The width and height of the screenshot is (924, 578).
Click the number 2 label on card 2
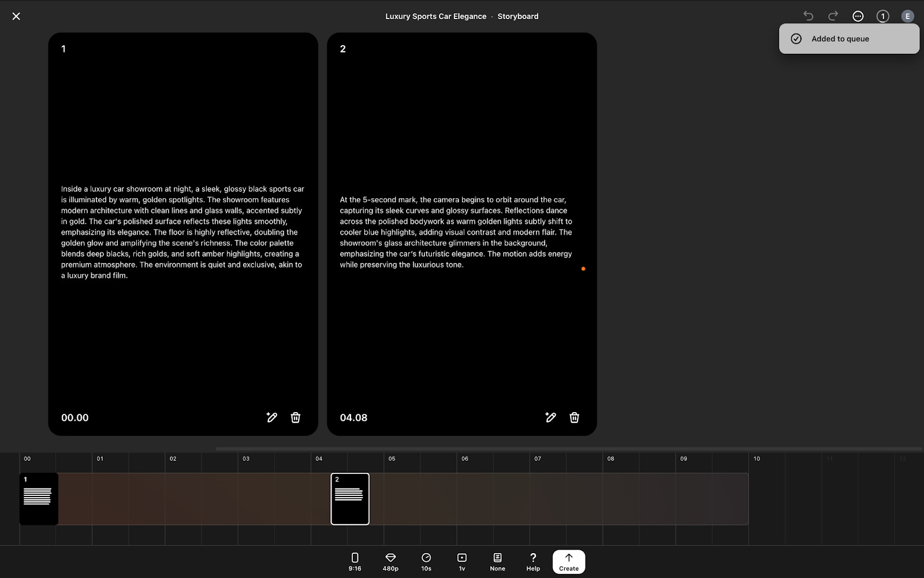point(343,49)
